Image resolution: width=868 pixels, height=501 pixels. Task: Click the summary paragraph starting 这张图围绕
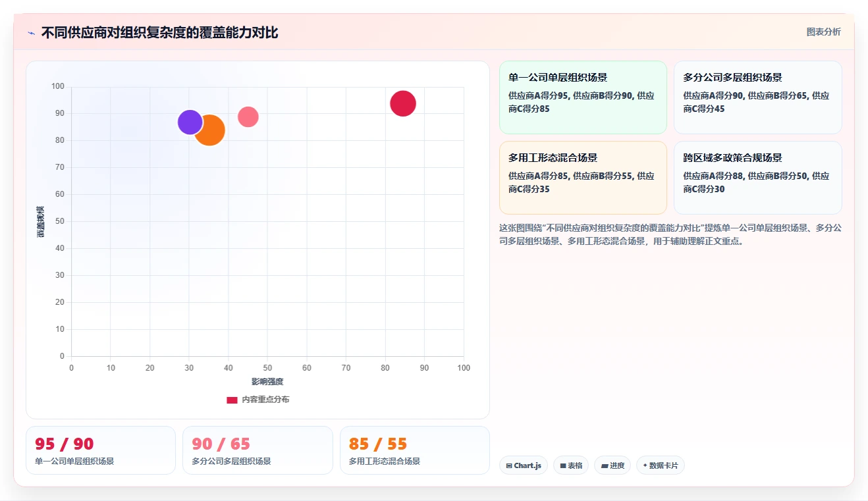coord(670,234)
